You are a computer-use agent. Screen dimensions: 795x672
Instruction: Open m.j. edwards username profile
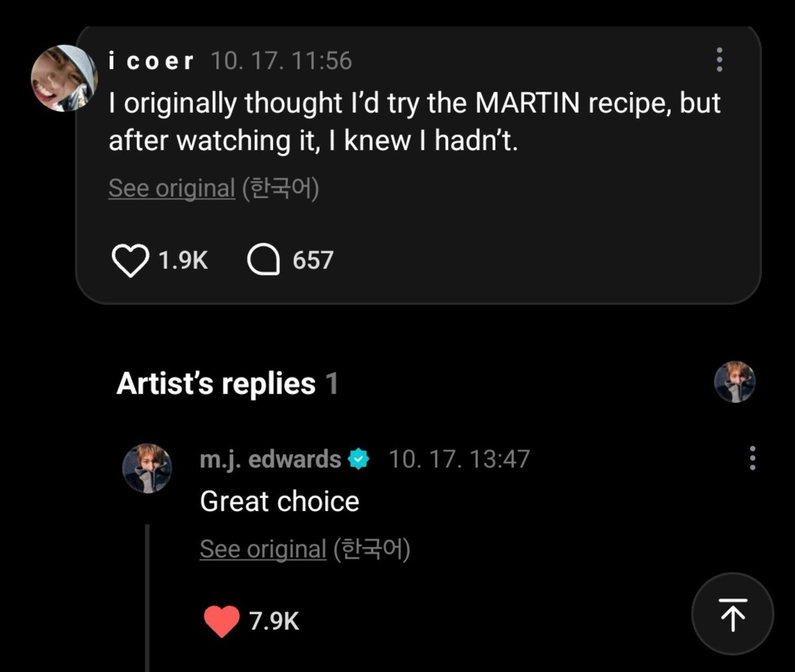click(270, 459)
